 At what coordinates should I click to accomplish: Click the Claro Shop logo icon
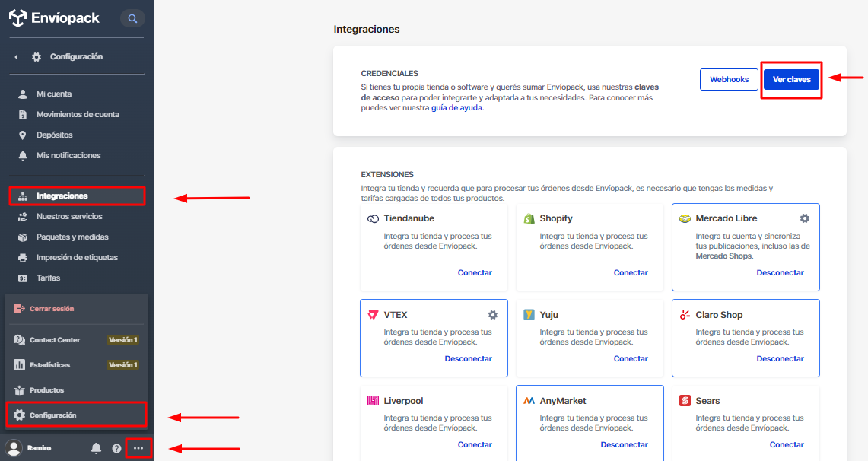point(685,315)
